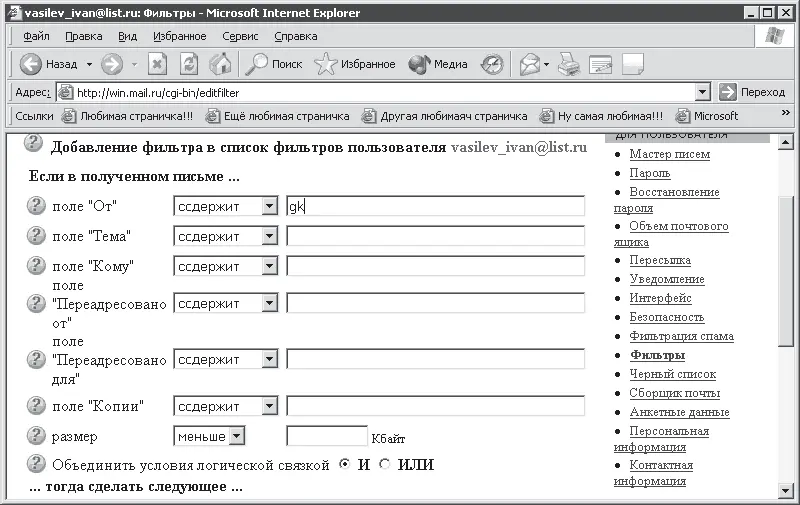This screenshot has height=505, width=800.
Task: Open the содержит dropdown for "Переадресовано для"
Action: point(226,360)
